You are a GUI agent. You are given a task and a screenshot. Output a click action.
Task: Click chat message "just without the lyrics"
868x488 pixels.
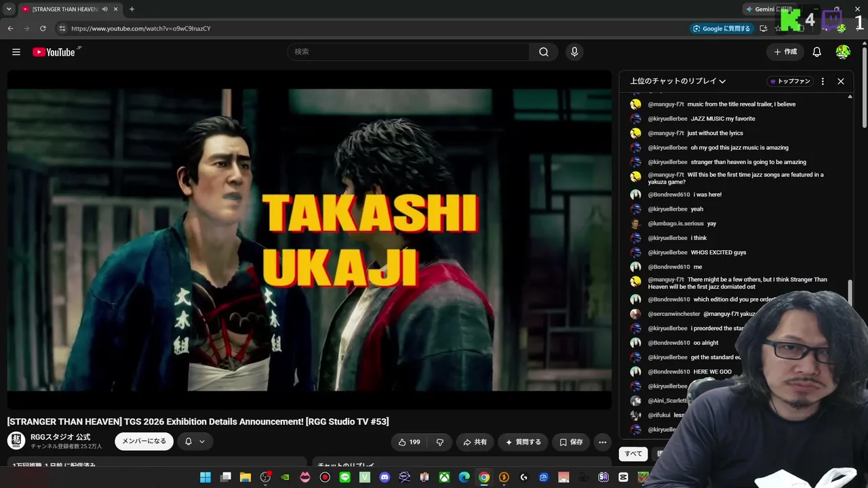coord(715,134)
